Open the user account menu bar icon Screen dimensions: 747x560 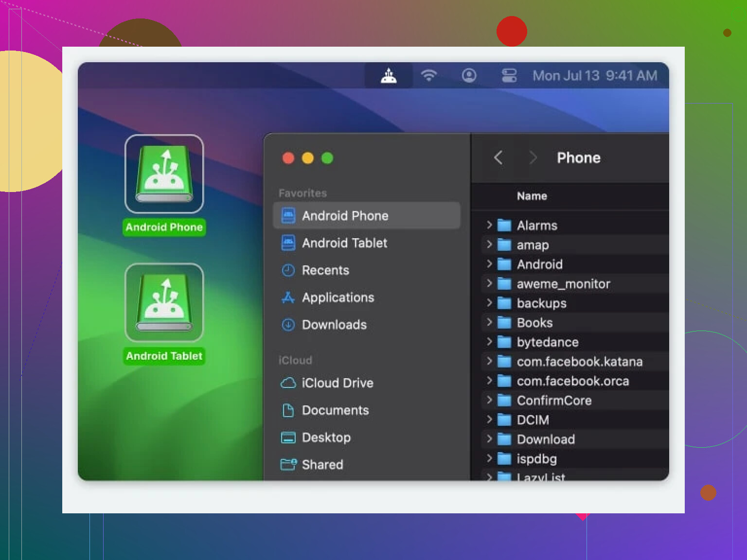click(469, 75)
